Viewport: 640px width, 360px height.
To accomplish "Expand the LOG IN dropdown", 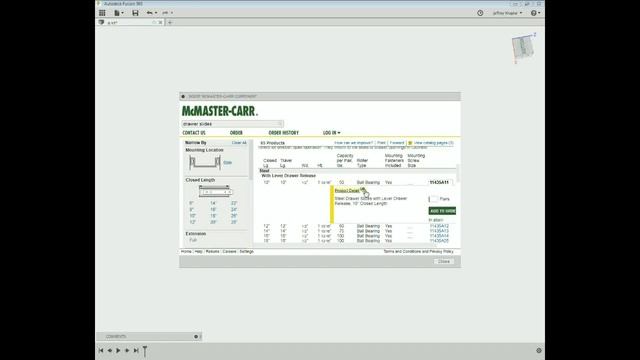I will tap(331, 133).
